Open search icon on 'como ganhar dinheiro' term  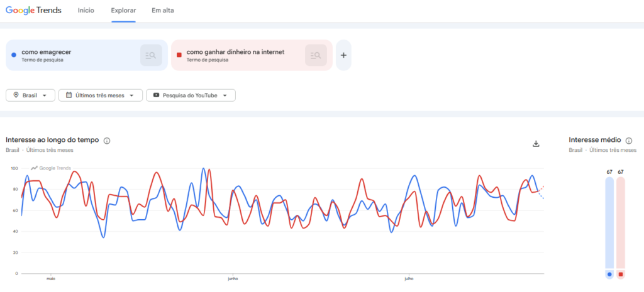316,55
